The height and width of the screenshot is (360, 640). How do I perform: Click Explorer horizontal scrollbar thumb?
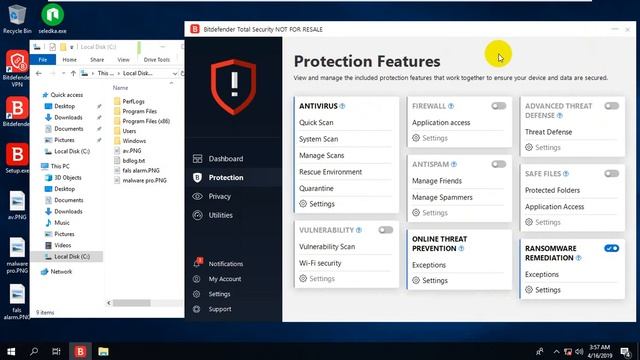[x=132, y=303]
